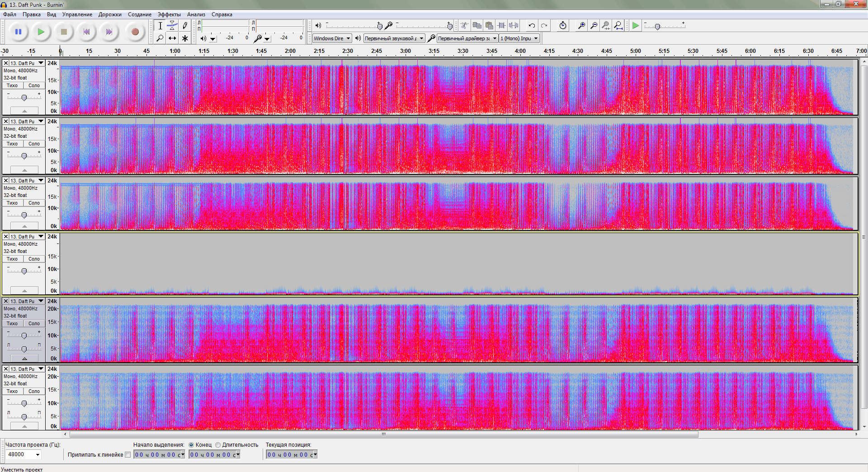Solo first track with Соло button
The width and height of the screenshot is (868, 472).
[34, 85]
